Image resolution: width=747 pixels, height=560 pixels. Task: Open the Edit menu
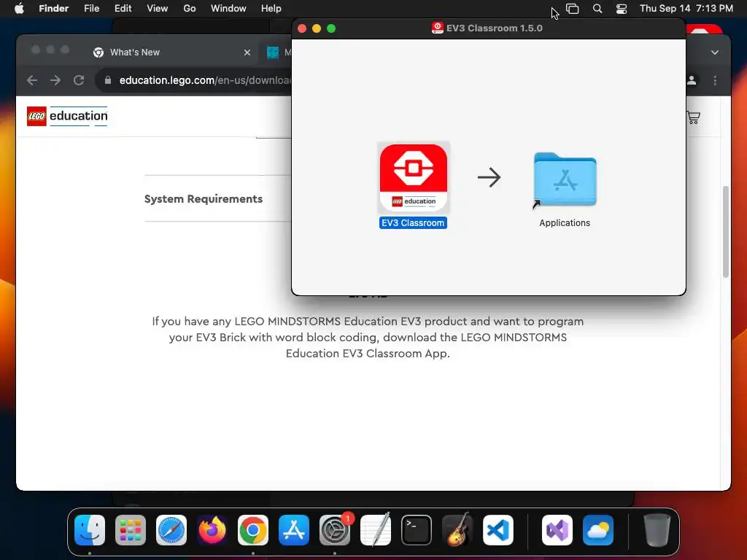click(x=123, y=9)
